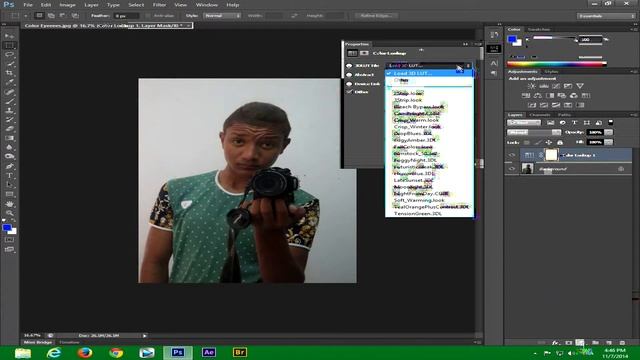Select the Rectangle shape tool
The height and width of the screenshot is (360, 640).
[x=9, y=194]
